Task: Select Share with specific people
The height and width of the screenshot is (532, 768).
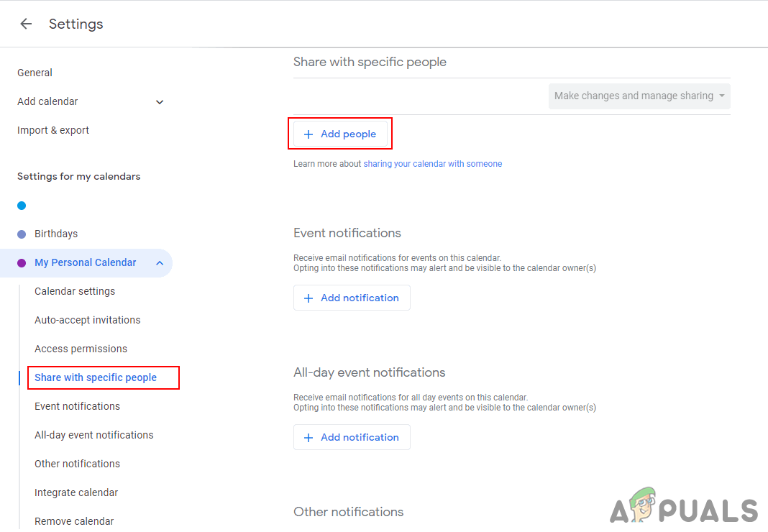Action: [x=96, y=377]
